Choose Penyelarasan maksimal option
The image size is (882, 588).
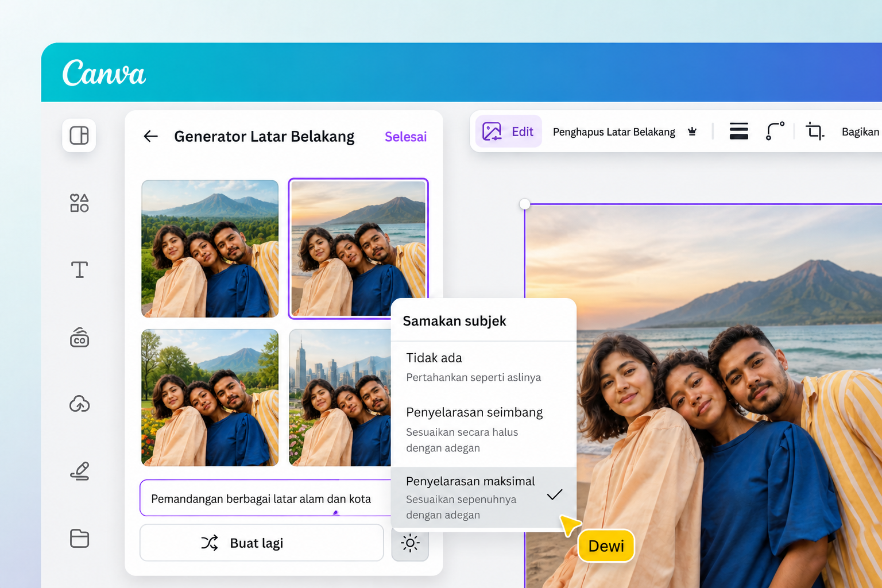click(483, 497)
